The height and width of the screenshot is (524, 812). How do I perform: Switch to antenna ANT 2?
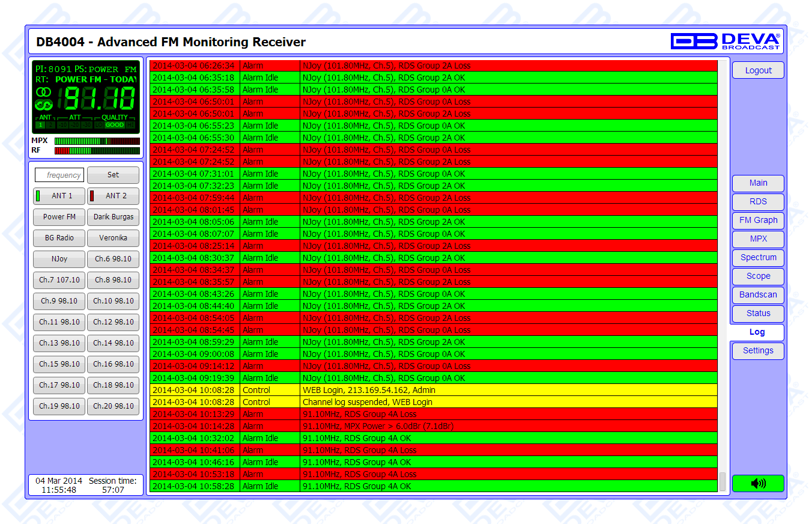114,196
